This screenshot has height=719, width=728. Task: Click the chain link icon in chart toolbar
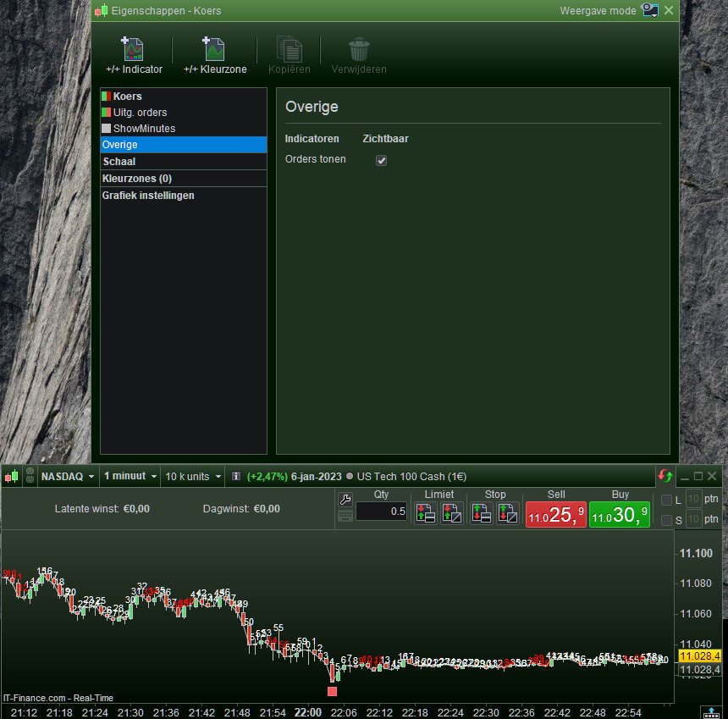30,476
